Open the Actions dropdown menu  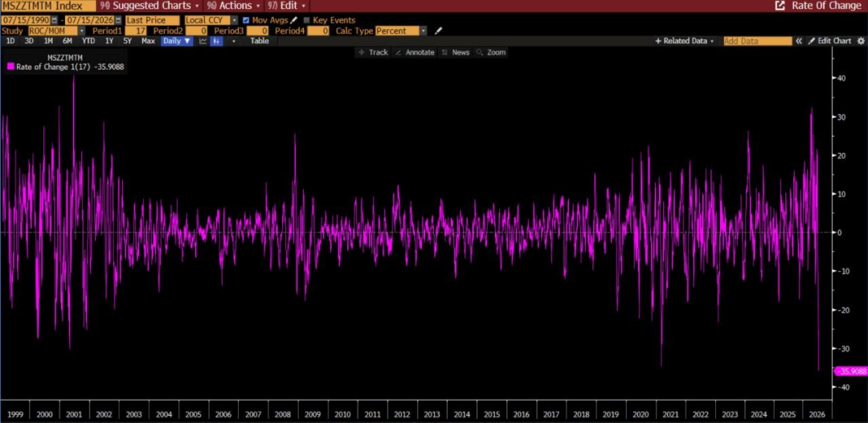point(234,6)
